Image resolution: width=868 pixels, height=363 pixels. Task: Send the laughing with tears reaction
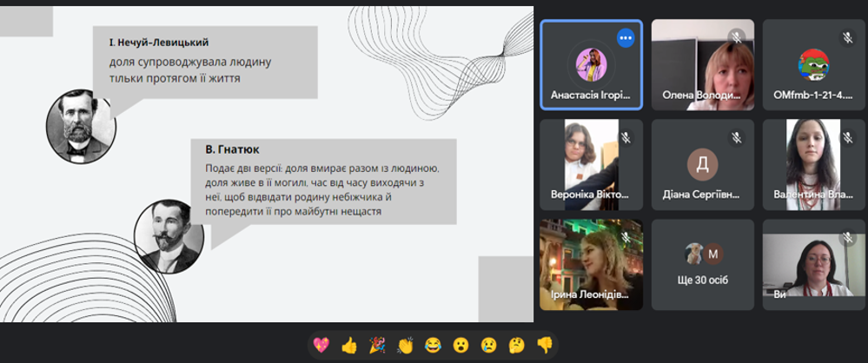coord(433,346)
